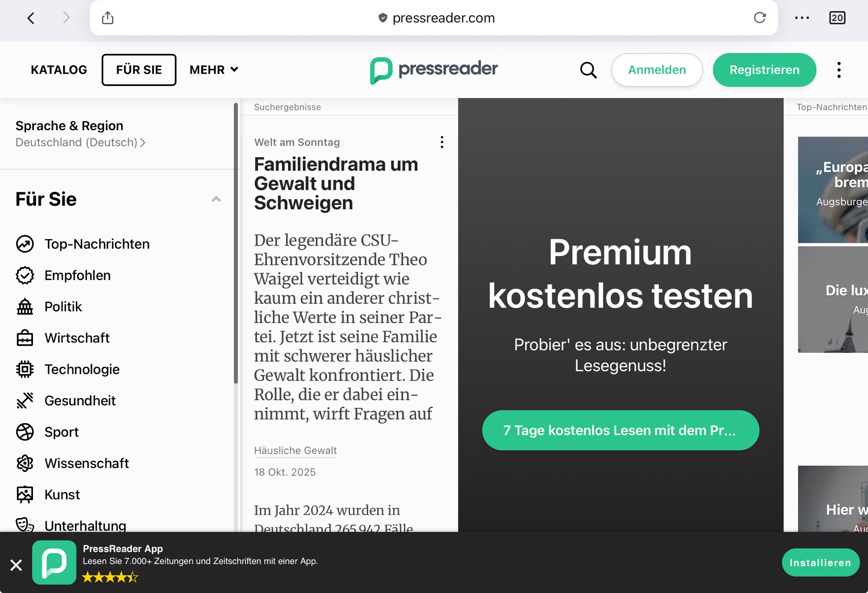
Task: Select the Sport ball icon
Action: coord(25,432)
